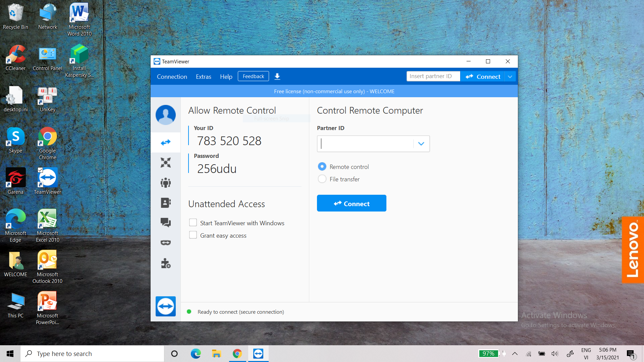The height and width of the screenshot is (362, 644).
Task: Click the toolbar Connect button
Action: 483,77
